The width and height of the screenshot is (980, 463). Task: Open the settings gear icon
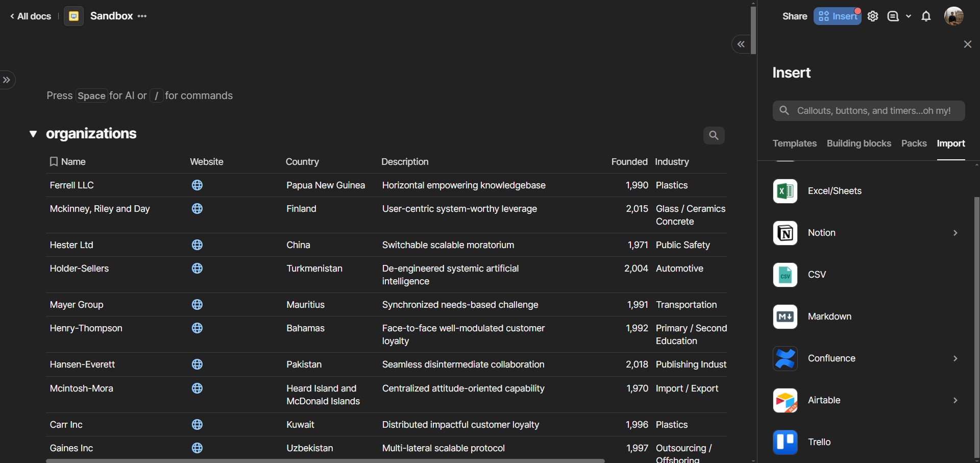(873, 16)
